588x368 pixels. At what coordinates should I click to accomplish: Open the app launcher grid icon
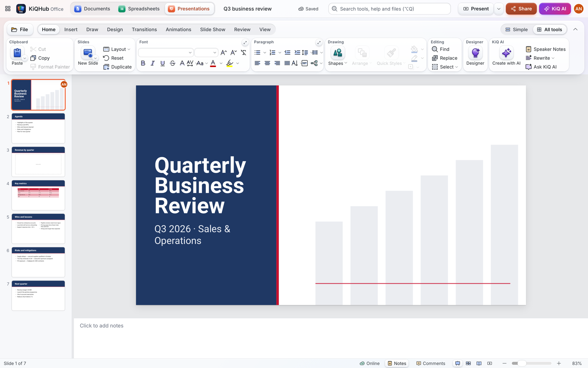click(8, 8)
